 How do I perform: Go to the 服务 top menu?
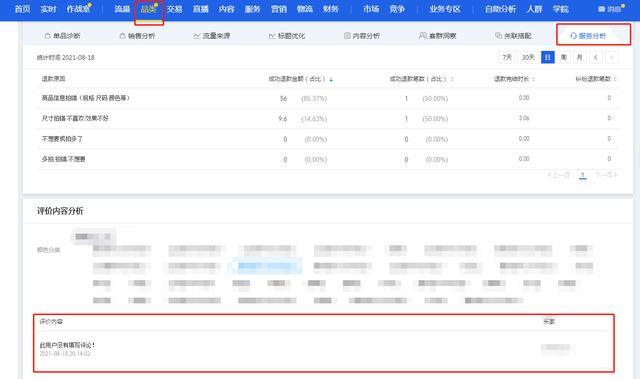click(x=253, y=9)
